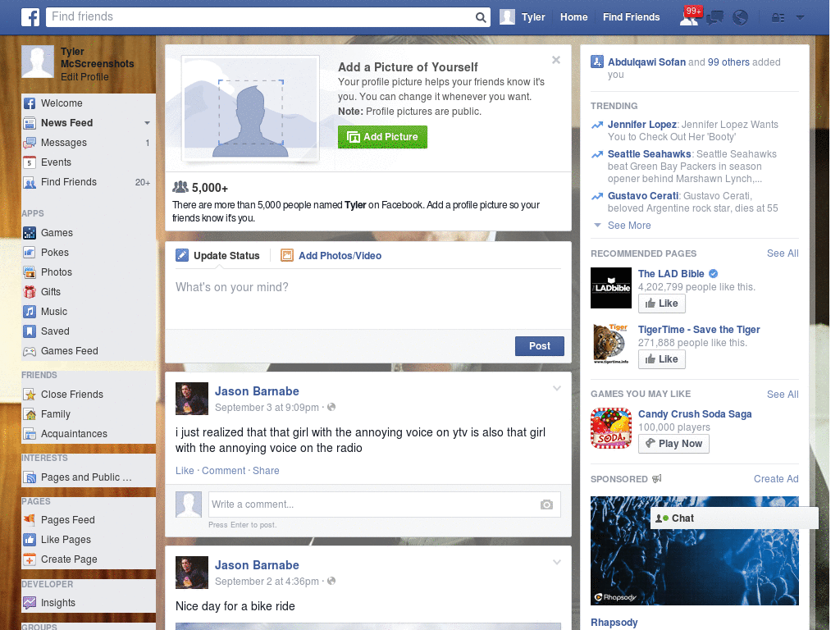Open Gustavo Cerati trending topic

[643, 196]
